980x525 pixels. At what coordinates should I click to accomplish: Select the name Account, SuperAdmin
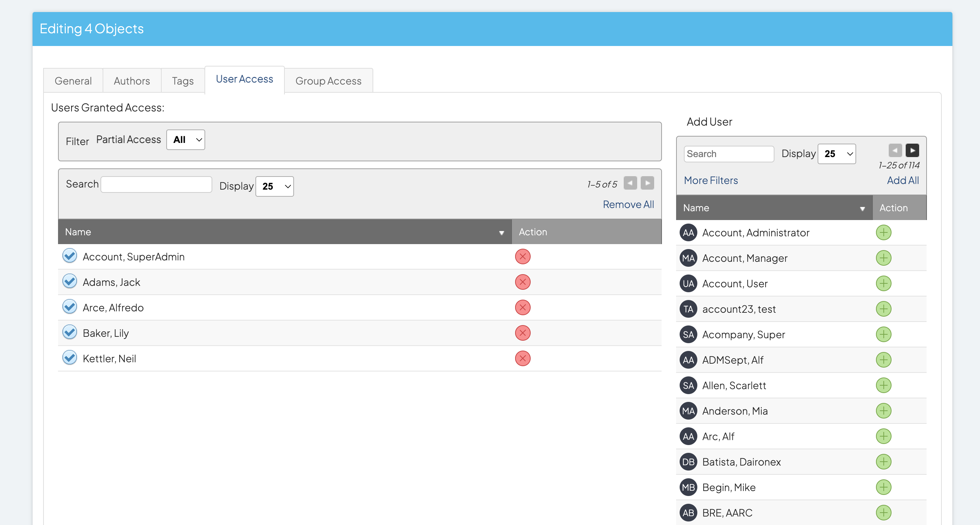click(133, 257)
